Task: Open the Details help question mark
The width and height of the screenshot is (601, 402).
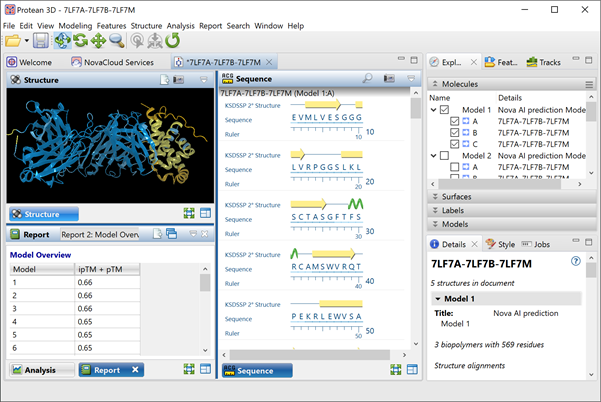Action: pos(576,261)
